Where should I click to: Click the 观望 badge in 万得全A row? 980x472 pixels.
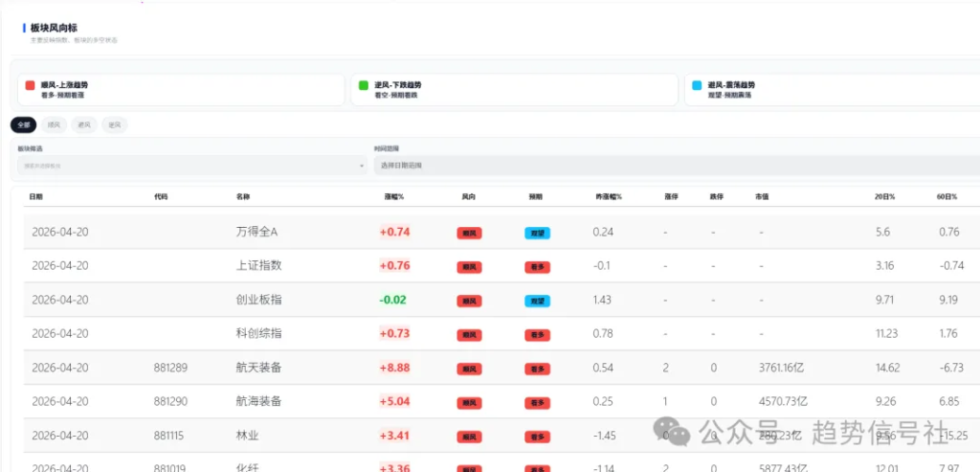537,234
